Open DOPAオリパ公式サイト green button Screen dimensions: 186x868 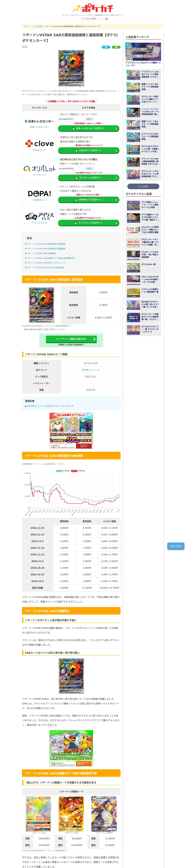click(89, 199)
